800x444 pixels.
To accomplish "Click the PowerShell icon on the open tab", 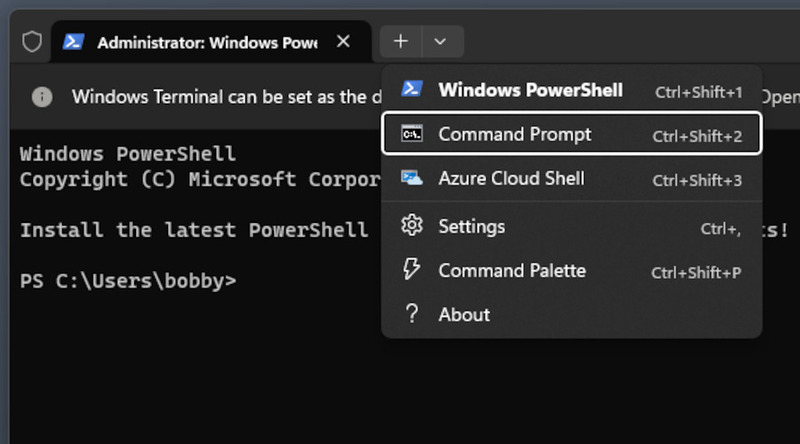I will [73, 42].
